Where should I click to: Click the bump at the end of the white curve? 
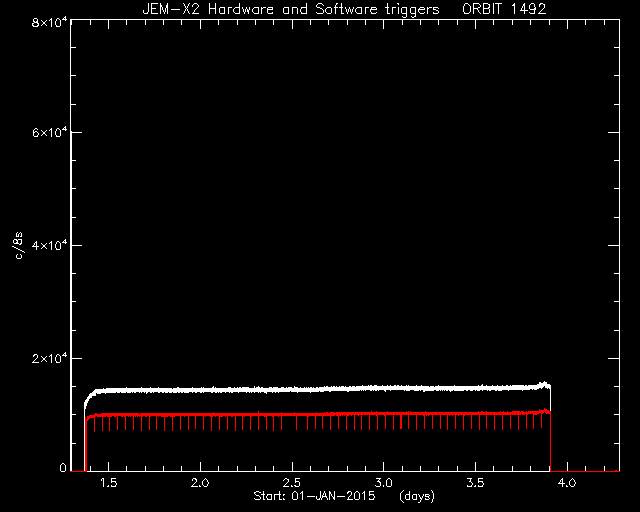click(x=545, y=385)
